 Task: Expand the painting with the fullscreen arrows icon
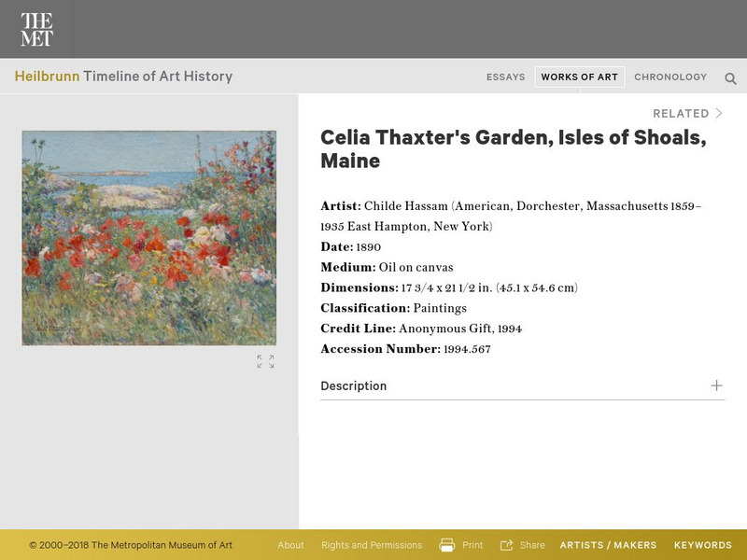tap(265, 361)
